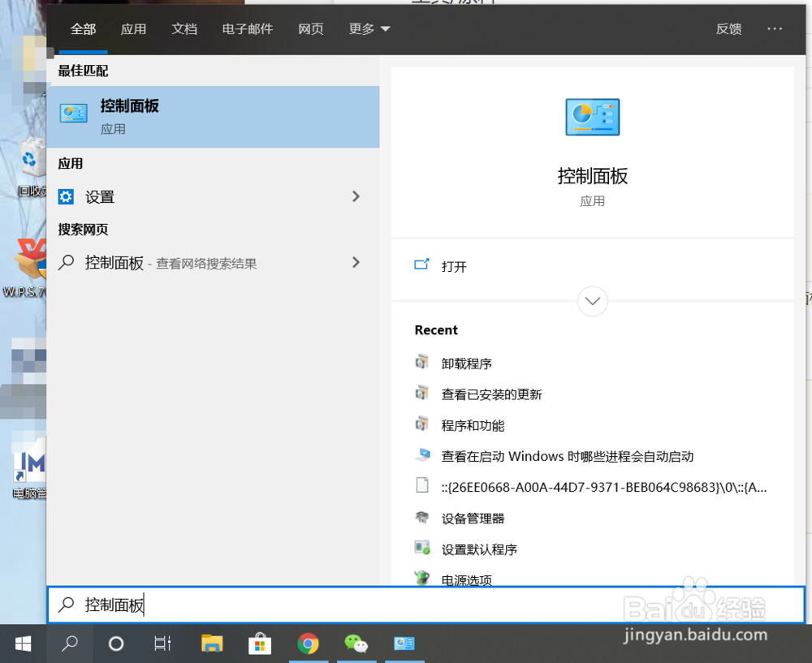Click the 反馈 button

coord(728,28)
